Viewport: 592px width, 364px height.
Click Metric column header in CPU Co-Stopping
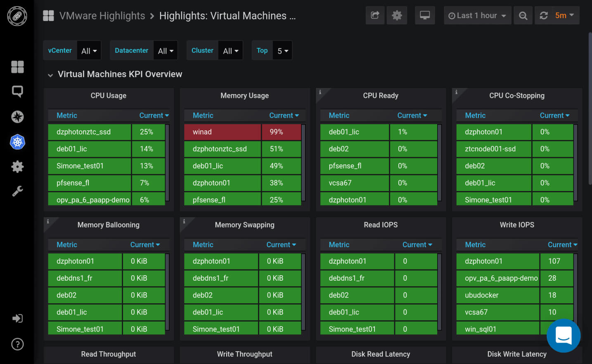[475, 116]
